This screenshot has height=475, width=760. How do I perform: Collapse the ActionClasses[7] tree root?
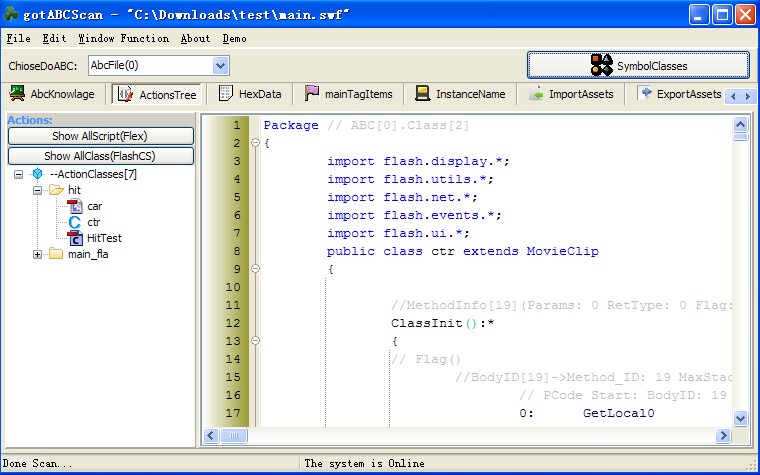(x=18, y=174)
